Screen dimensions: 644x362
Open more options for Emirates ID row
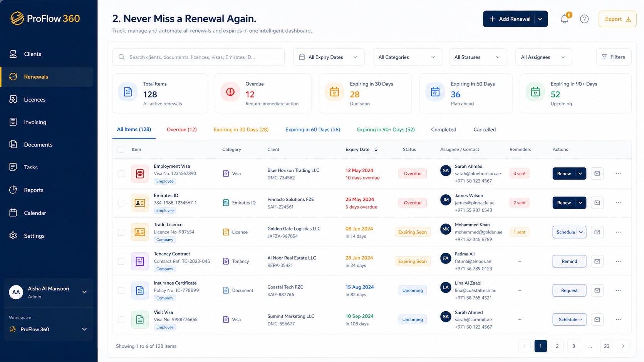click(x=618, y=203)
